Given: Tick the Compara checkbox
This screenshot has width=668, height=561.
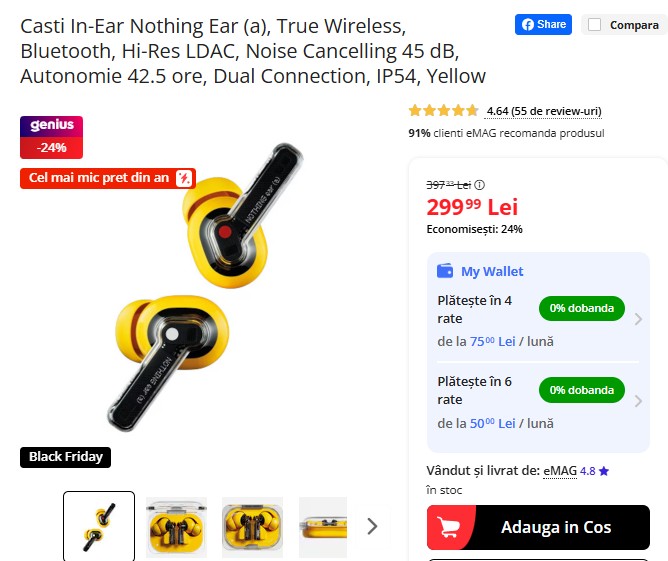Looking at the screenshot, I should 595,25.
